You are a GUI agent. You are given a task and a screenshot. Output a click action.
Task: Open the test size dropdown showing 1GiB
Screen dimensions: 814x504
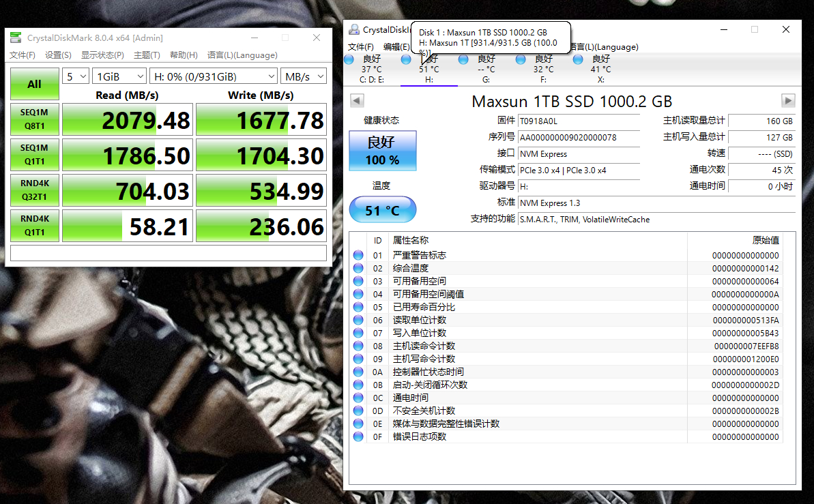[119, 76]
